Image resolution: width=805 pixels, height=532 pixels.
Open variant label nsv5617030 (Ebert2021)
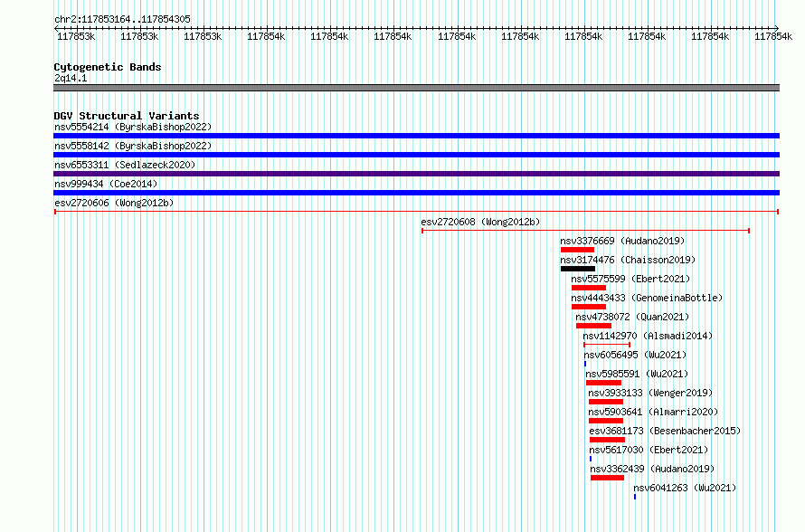click(649, 450)
